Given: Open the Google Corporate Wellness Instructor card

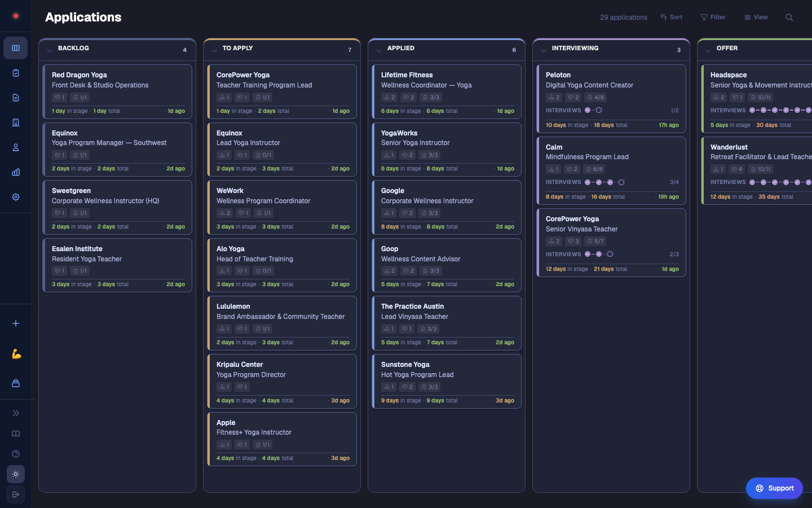Looking at the screenshot, I should tap(447, 208).
